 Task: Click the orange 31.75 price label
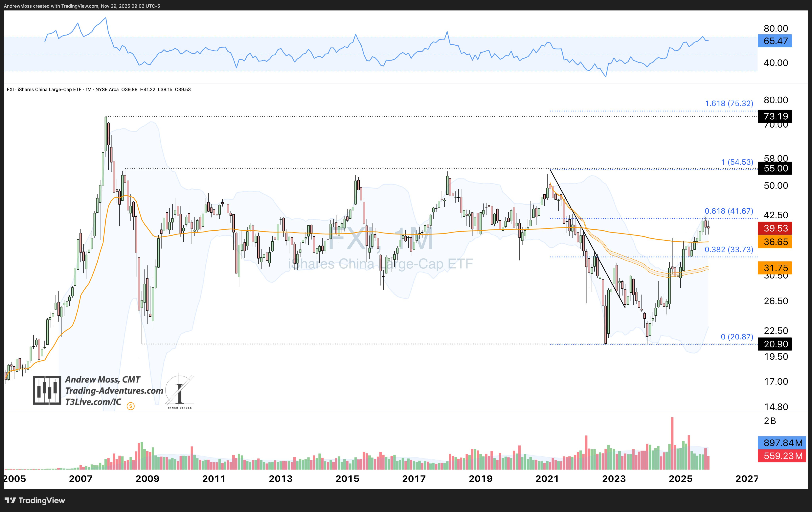click(775, 268)
